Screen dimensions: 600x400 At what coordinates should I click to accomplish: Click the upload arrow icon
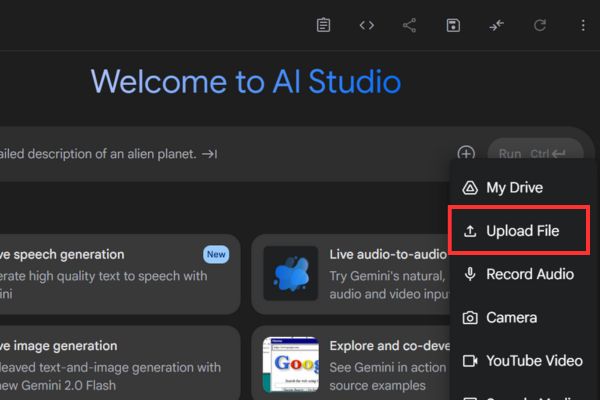coord(470,231)
